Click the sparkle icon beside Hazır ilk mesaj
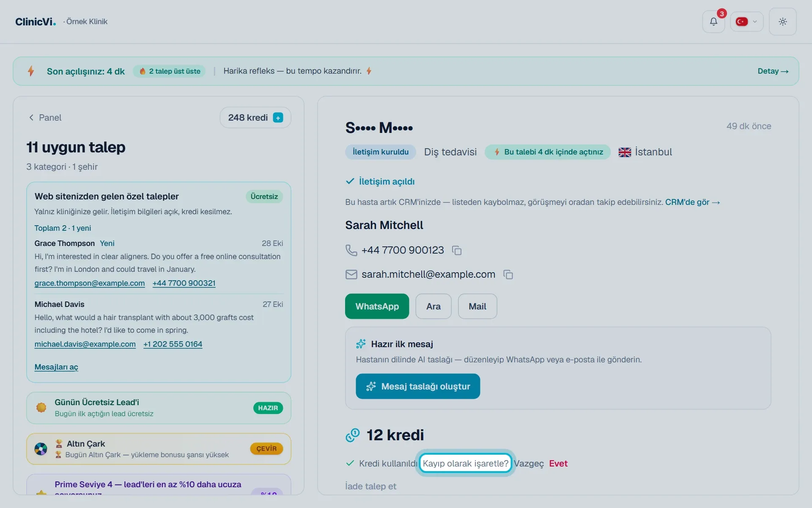 point(361,344)
